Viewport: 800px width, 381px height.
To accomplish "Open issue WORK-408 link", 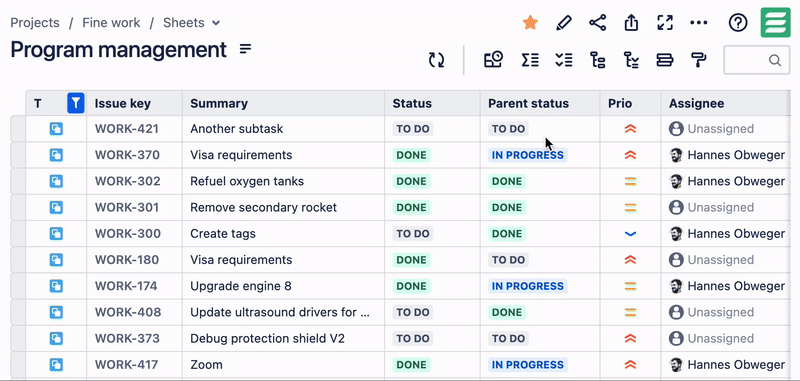I will click(128, 312).
